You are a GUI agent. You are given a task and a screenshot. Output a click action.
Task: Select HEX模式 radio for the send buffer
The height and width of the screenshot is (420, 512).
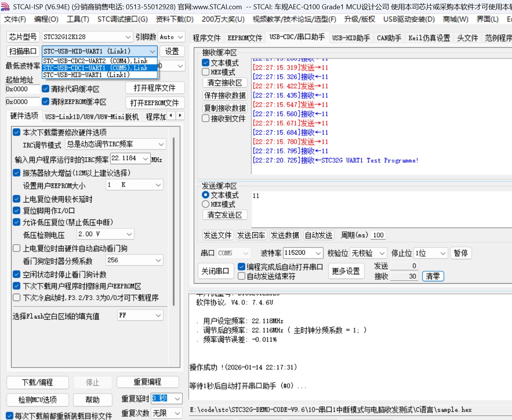coord(205,204)
